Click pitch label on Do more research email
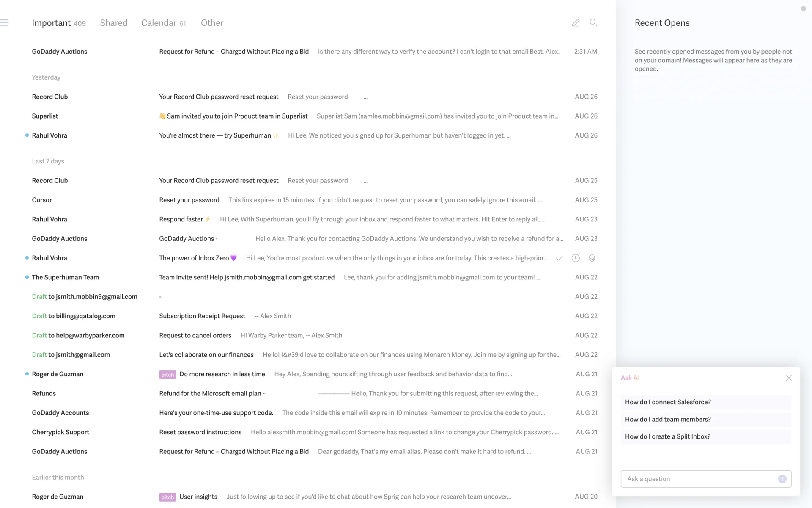Image resolution: width=812 pixels, height=508 pixels. click(167, 375)
